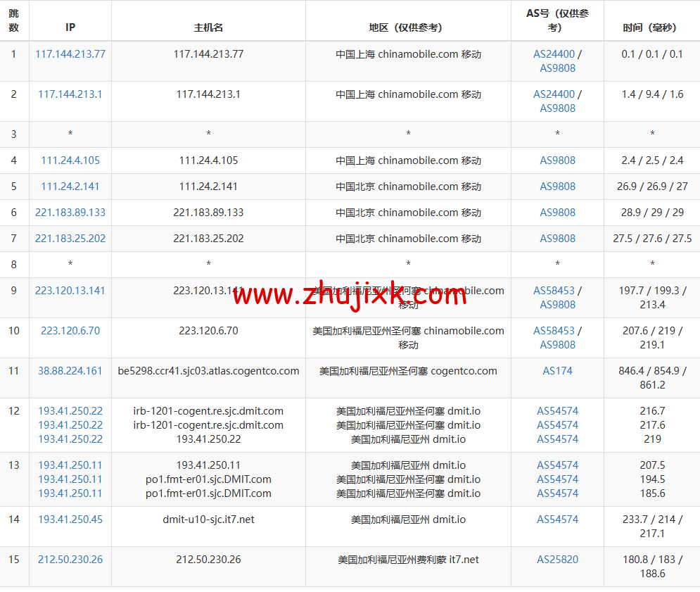Click the 221.183.89.133 IP link
Viewport: 700px width, 592px height.
(70, 212)
